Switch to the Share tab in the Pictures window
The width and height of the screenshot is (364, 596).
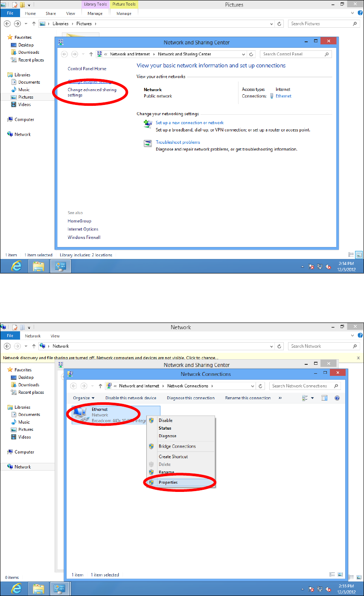tap(51, 14)
